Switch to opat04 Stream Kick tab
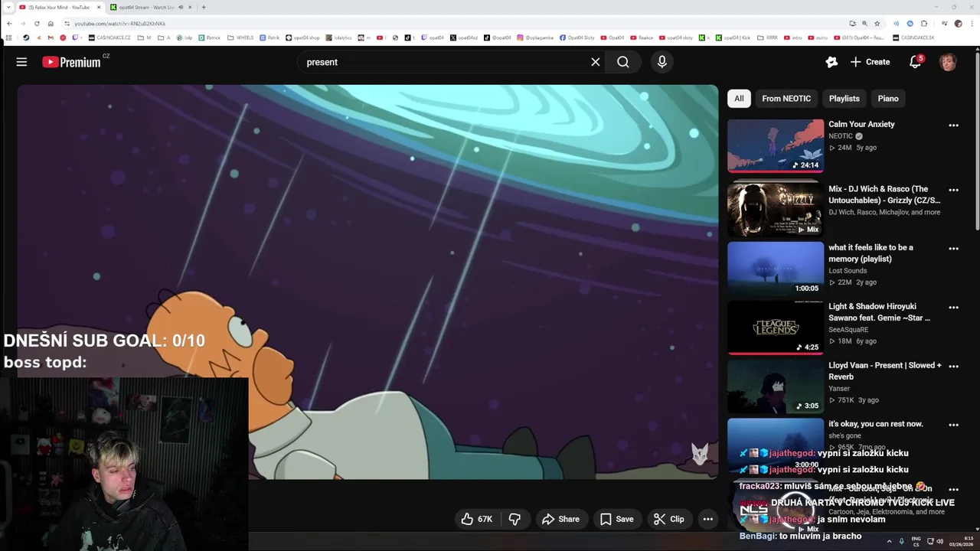Screen dimensions: 980x551 coord(142,7)
